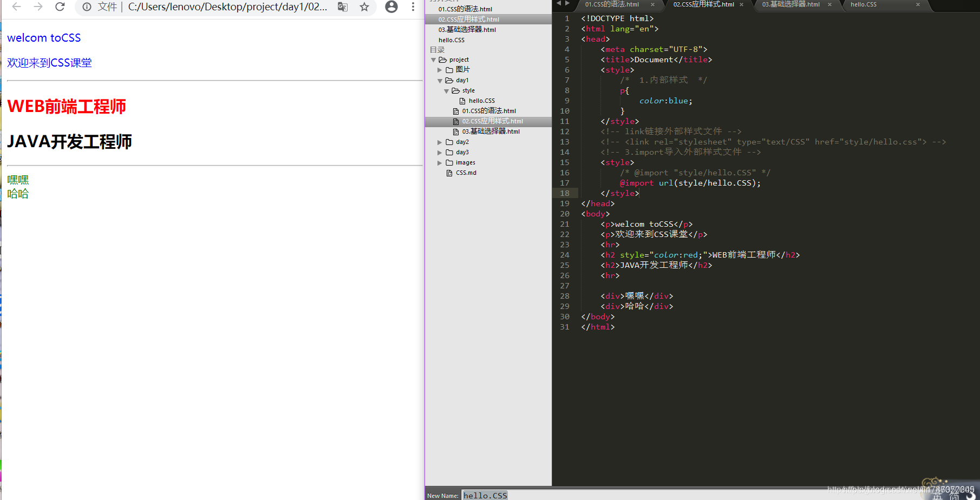The width and height of the screenshot is (980, 500).
Task: Expand the images folder arrow
Action: 440,163
